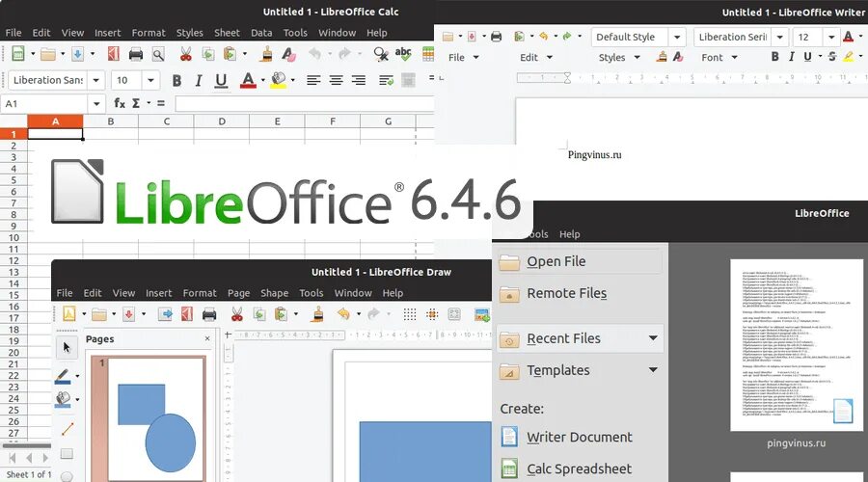The width and height of the screenshot is (868, 482).
Task: Open Styles menu in Calc
Action: point(190,33)
